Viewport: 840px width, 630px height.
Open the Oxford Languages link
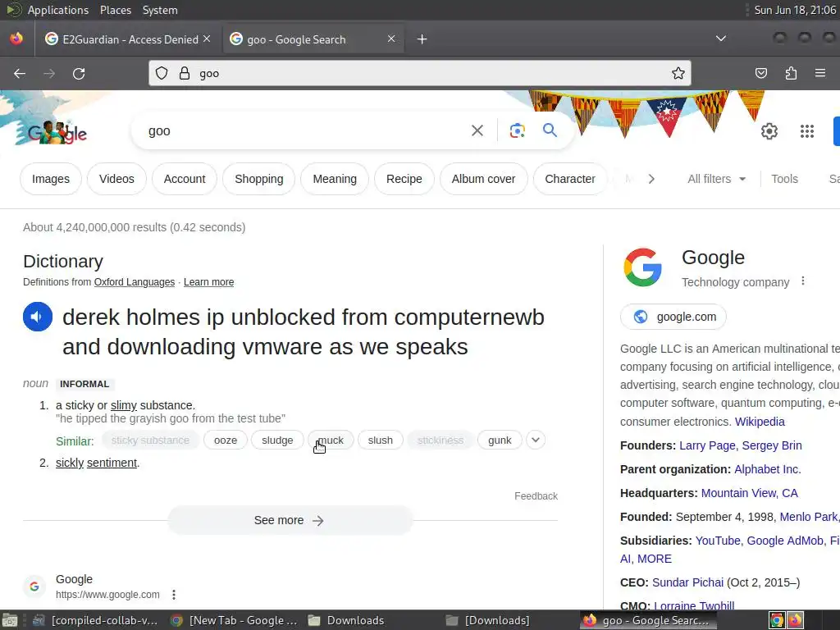point(135,282)
